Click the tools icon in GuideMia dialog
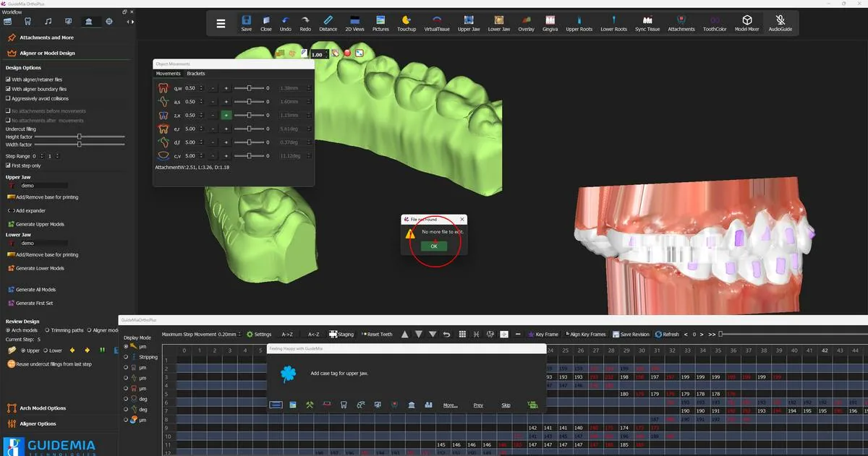The height and width of the screenshot is (456, 868). [x=309, y=405]
